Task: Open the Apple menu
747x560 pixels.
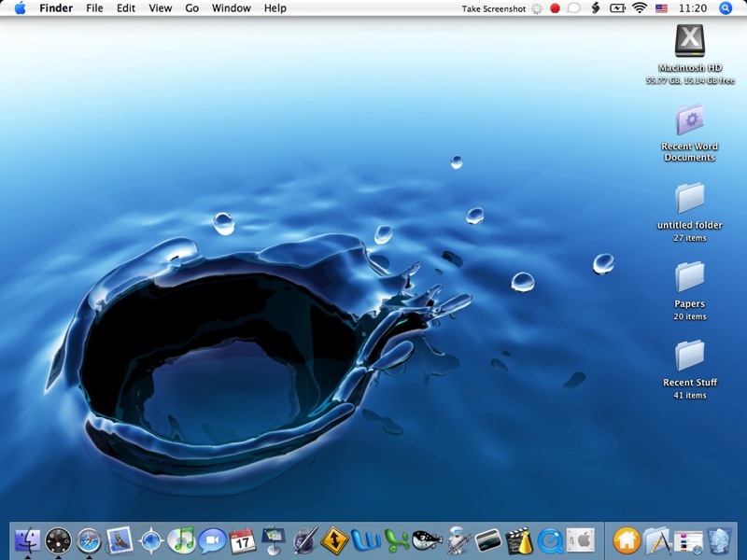Action: coord(20,8)
